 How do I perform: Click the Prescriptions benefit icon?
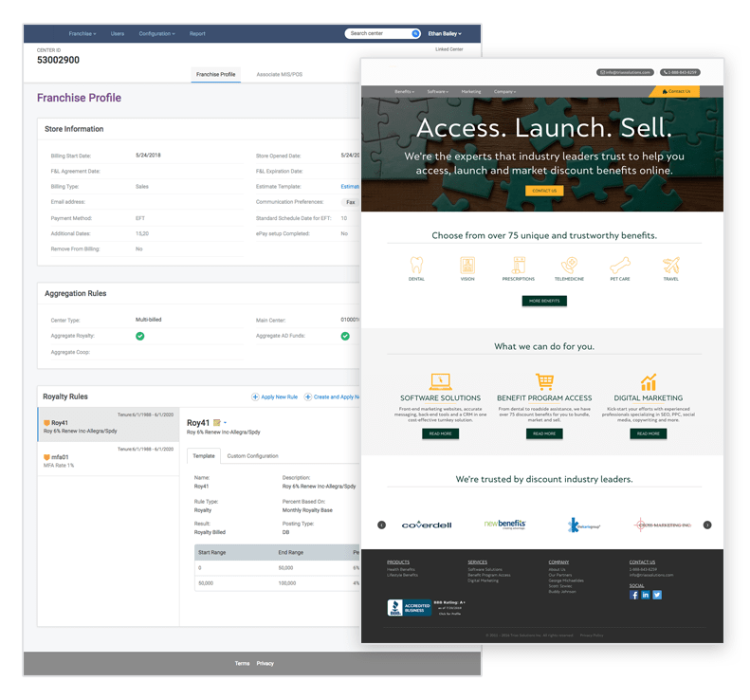tap(519, 265)
